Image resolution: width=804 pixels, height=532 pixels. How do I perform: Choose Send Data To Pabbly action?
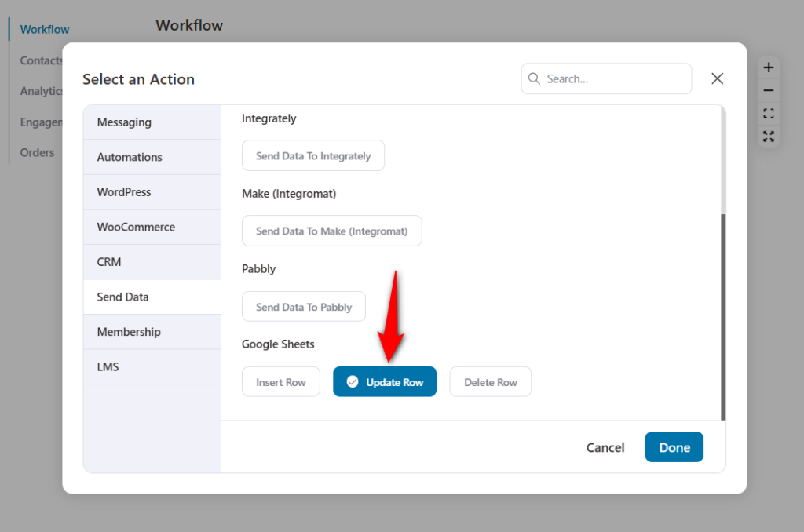(304, 307)
